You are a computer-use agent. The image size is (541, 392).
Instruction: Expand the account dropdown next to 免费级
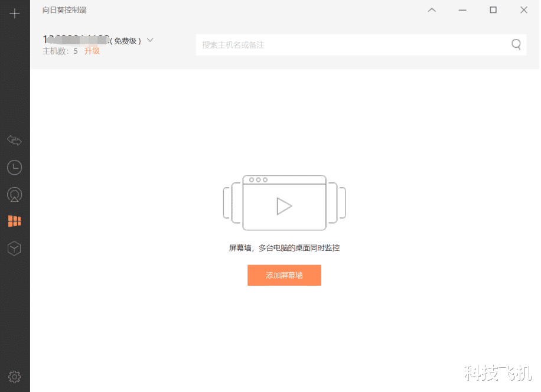point(150,40)
